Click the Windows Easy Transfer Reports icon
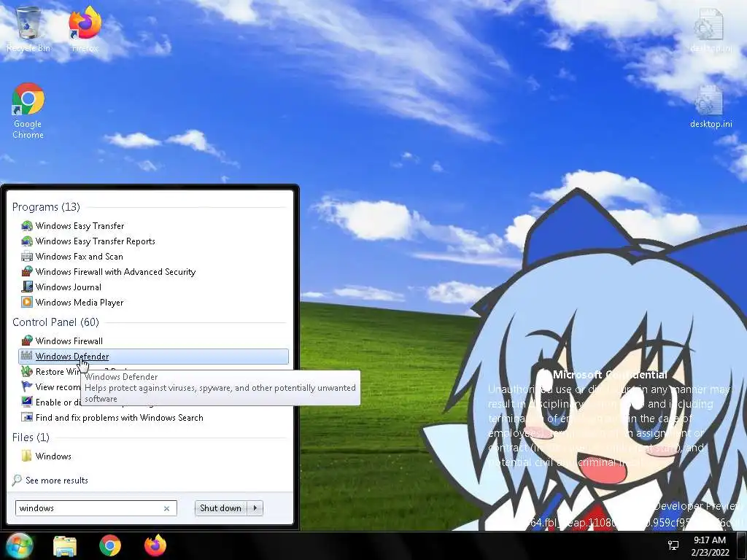 (27, 241)
